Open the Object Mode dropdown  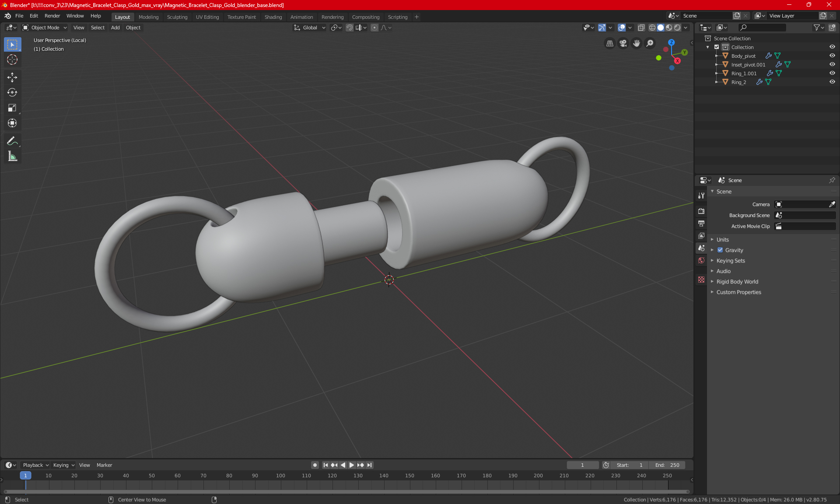(x=45, y=28)
